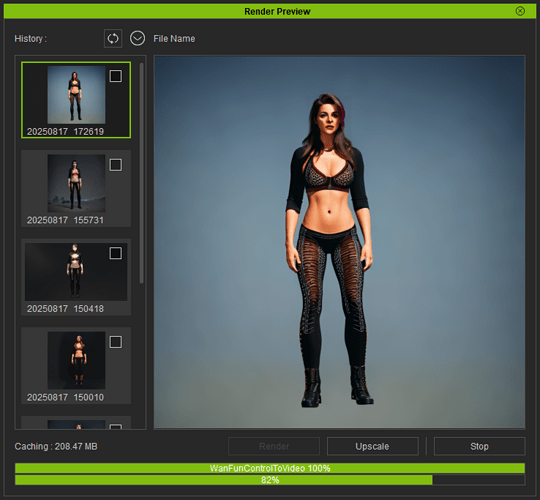Click the refresh history icon
The image size is (540, 500).
[113, 38]
